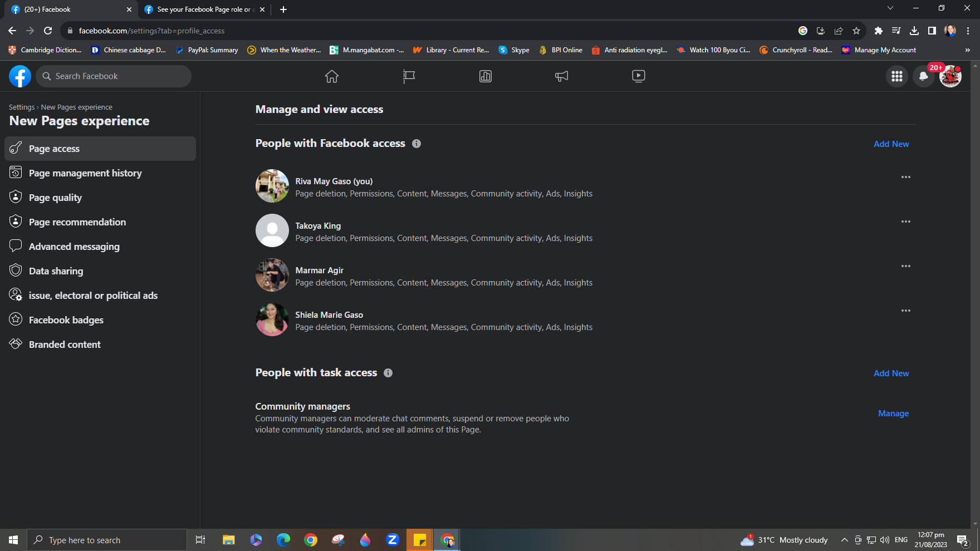Click Settings breadcrumb link
The height and width of the screenshot is (551, 980).
click(x=22, y=107)
